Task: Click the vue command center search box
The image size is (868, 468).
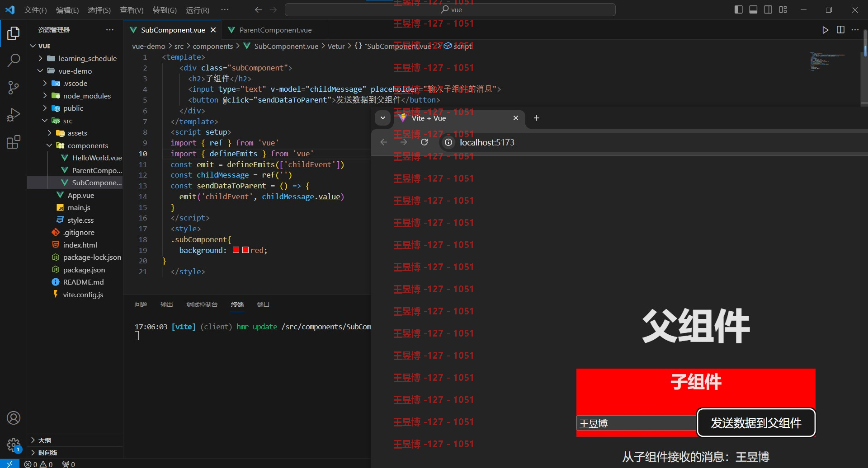Action: coord(450,10)
